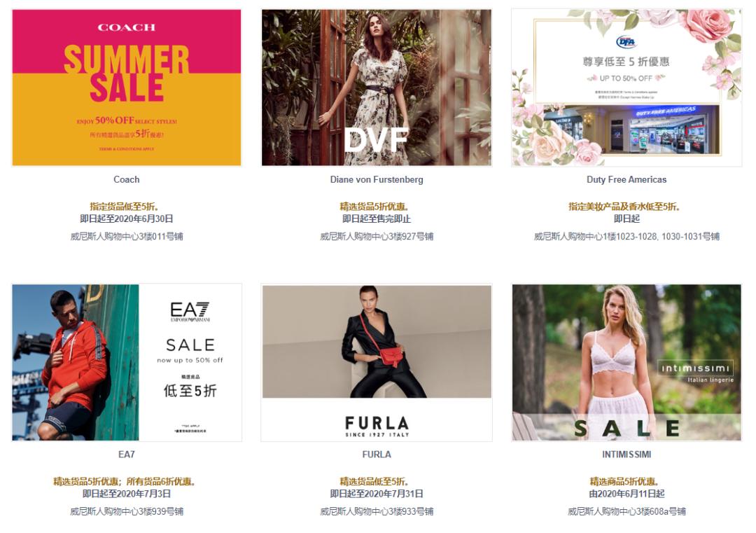Click Intimissimi offer text 精选商品5折优惠
This screenshot has width=756, height=533.
coord(624,481)
